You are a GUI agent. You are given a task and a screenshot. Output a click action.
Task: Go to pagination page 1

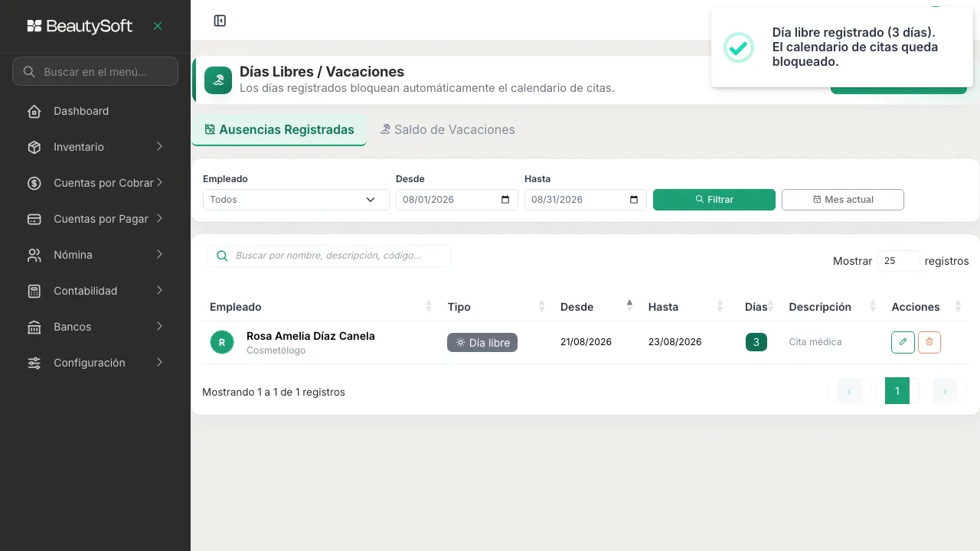coord(897,391)
